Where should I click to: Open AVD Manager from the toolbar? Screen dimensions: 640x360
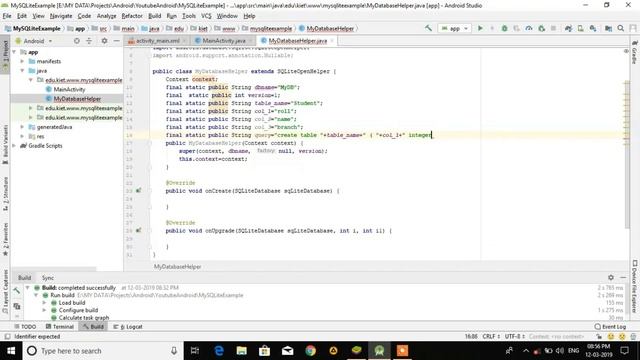[x=580, y=28]
